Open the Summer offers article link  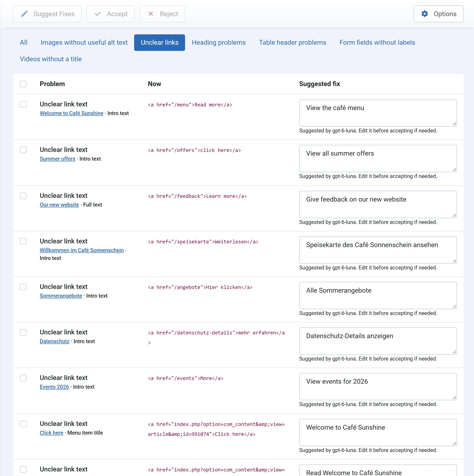(x=57, y=159)
